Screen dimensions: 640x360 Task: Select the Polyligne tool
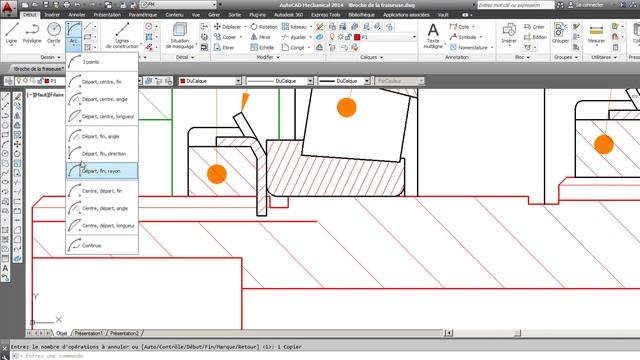(32, 33)
